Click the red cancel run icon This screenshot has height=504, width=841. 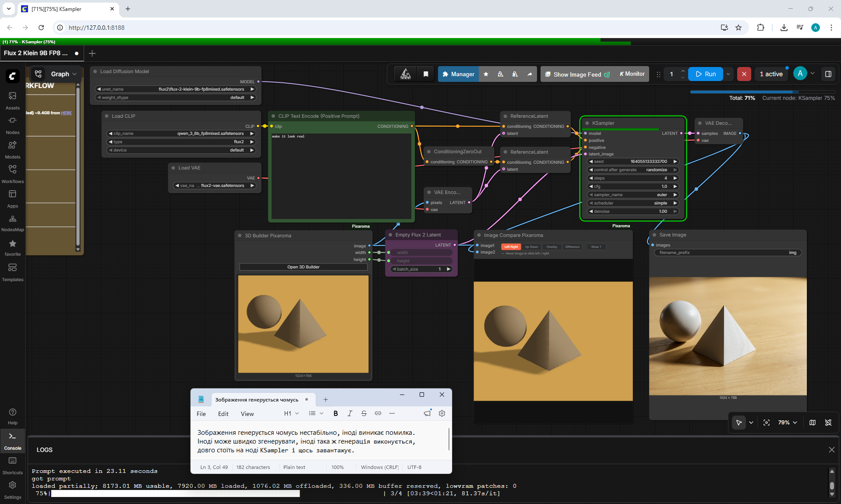[x=744, y=74]
